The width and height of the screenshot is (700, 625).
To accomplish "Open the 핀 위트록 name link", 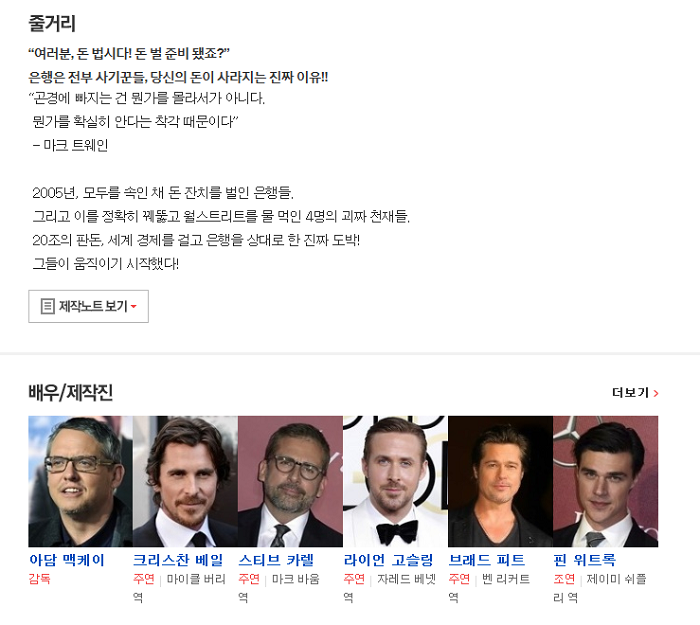I will [584, 560].
